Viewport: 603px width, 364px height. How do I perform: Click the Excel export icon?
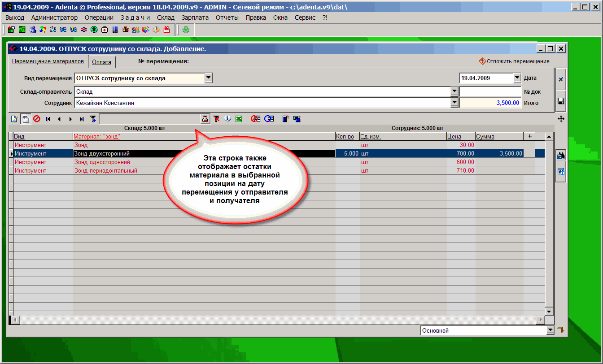pos(239,119)
